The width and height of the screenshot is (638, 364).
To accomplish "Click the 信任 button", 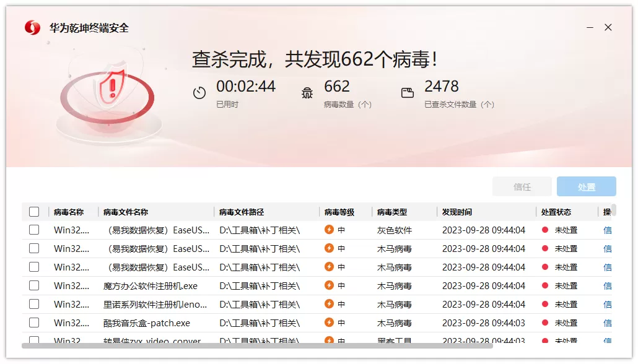I will tap(522, 186).
